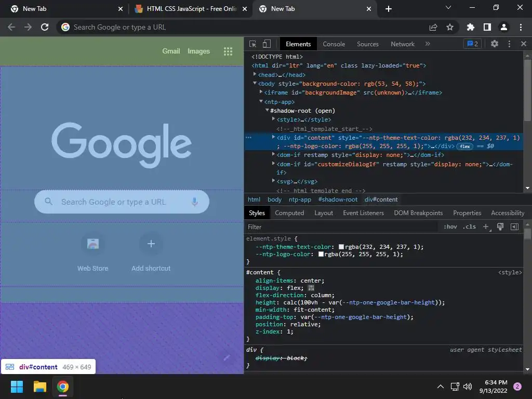Open the Computed pane tab
Viewport: 532px width, 399px height.
(x=289, y=212)
